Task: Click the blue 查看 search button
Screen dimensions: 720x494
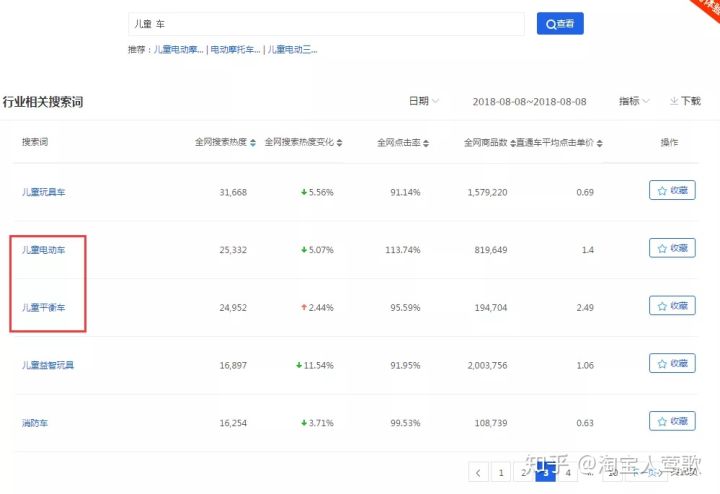Action: coord(559,24)
